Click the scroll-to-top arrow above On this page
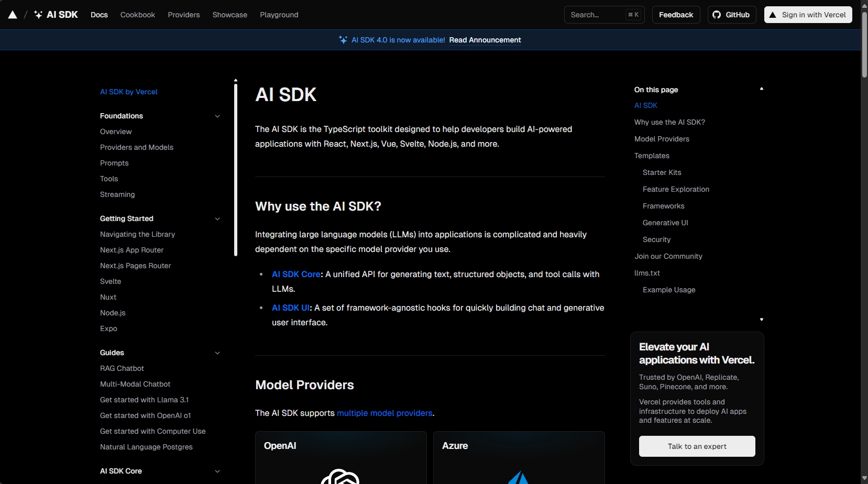This screenshot has width=868, height=484. tap(761, 89)
